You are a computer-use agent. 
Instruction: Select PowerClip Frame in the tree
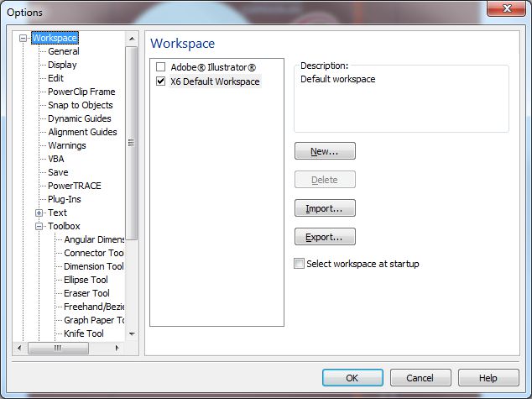81,92
